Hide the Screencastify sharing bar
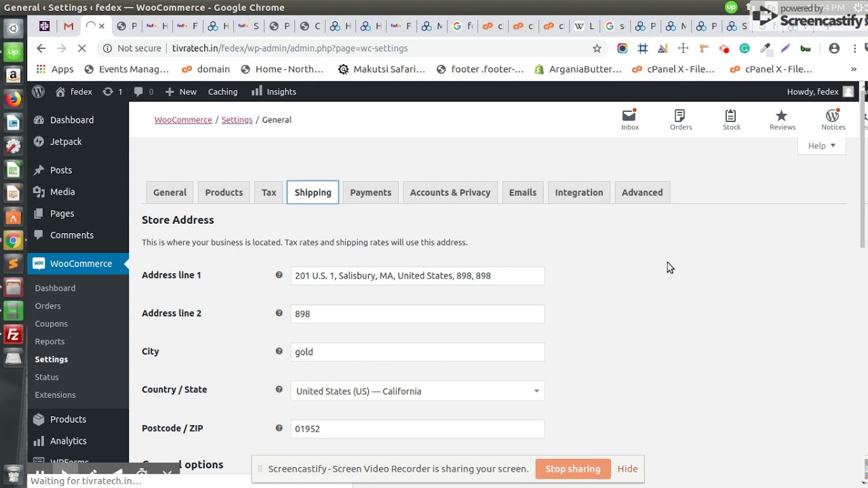The image size is (868, 488). 627,469
